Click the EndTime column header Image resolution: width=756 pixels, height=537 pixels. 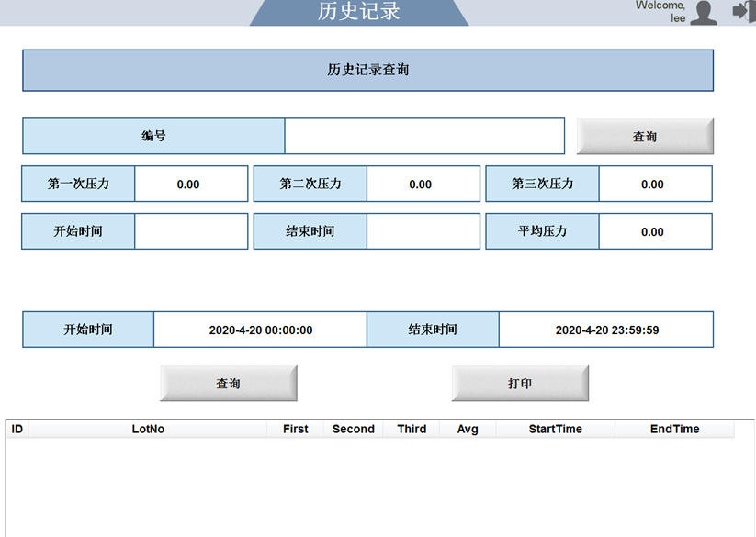674,429
